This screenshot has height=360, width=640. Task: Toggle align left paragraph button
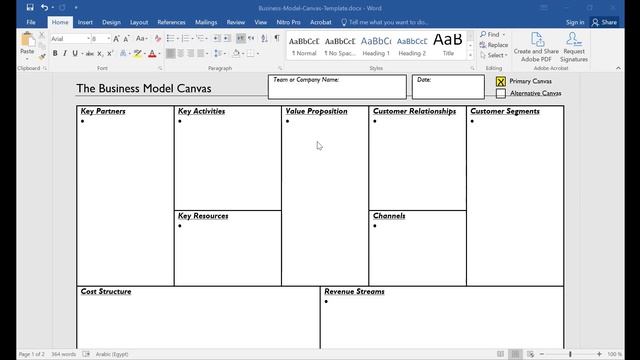point(171,53)
